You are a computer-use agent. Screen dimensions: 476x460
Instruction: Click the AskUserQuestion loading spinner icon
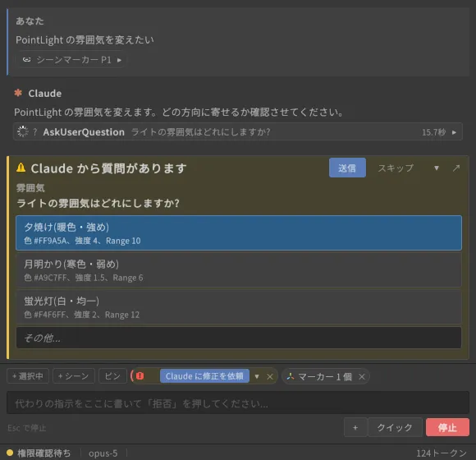click(x=22, y=132)
